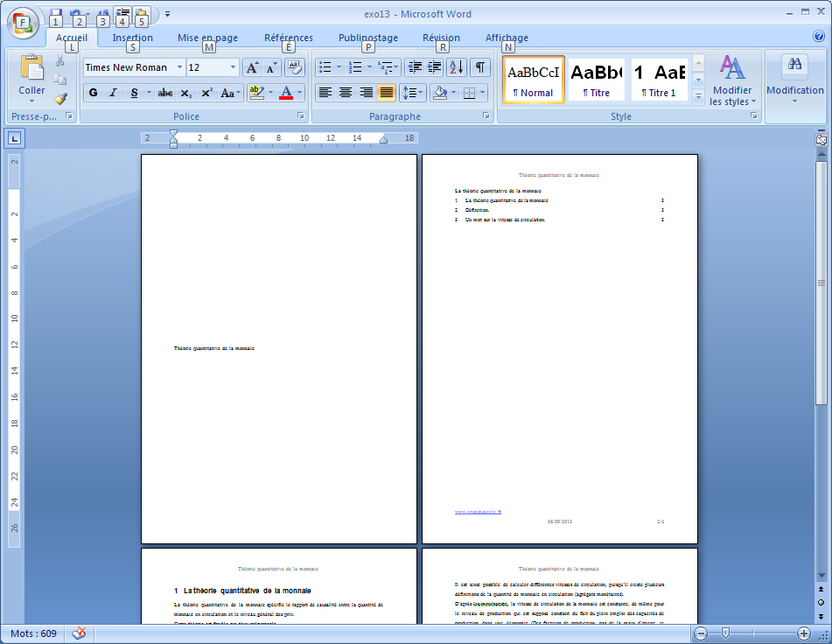Click Grow Font button
832x644 pixels.
click(253, 67)
